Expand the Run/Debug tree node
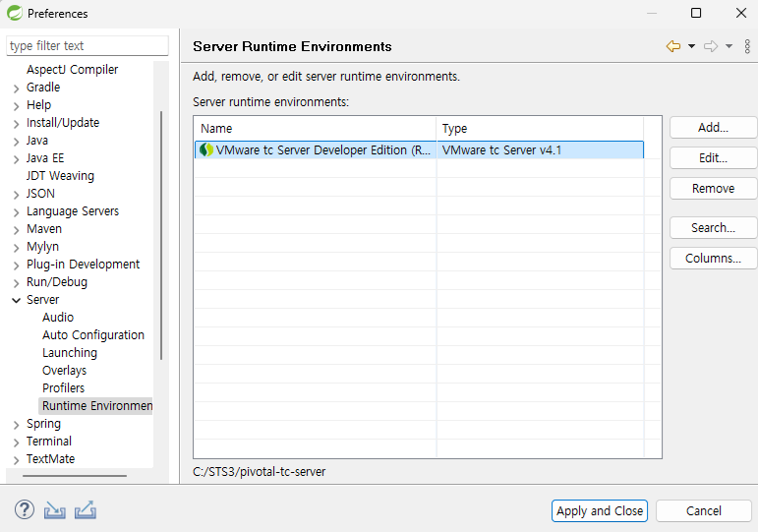Screen dimensions: 758x532 [17, 283]
